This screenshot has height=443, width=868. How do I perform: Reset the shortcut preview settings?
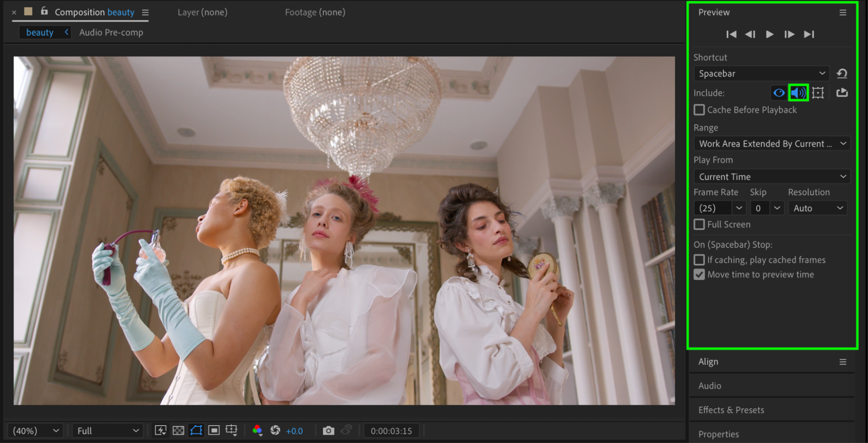(842, 74)
